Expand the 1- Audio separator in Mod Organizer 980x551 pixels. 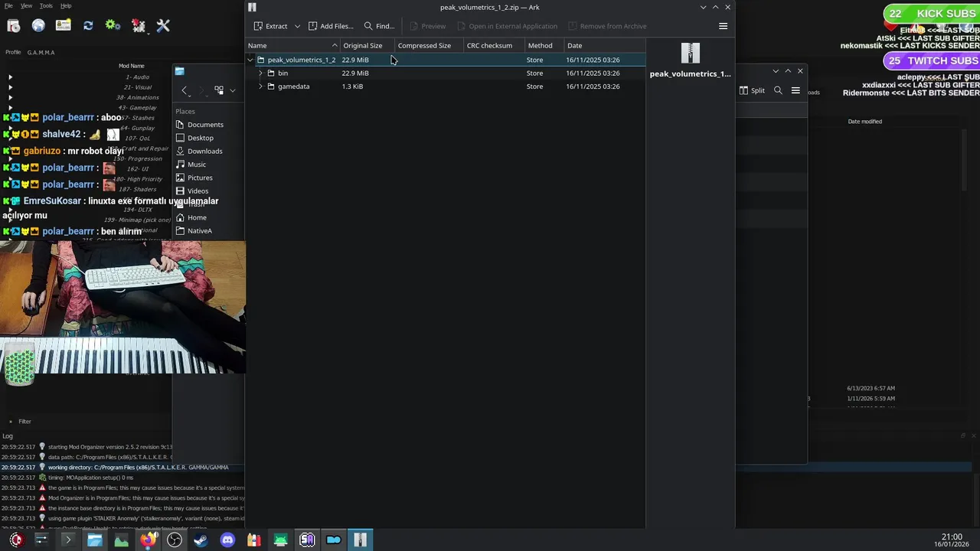coord(10,77)
